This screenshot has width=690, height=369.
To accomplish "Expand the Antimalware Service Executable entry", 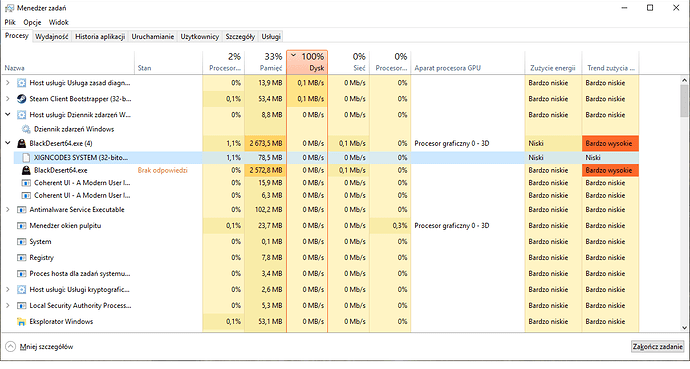I will pyautogui.click(x=7, y=210).
